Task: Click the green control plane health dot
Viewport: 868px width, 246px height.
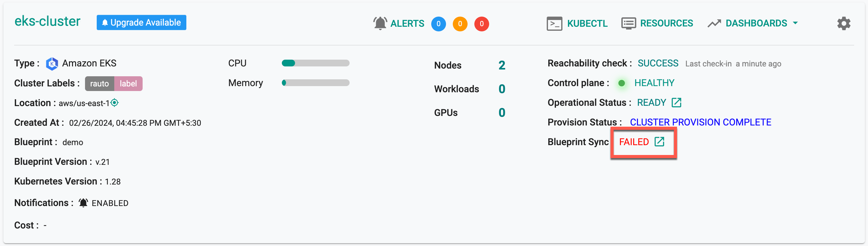Action: click(622, 83)
